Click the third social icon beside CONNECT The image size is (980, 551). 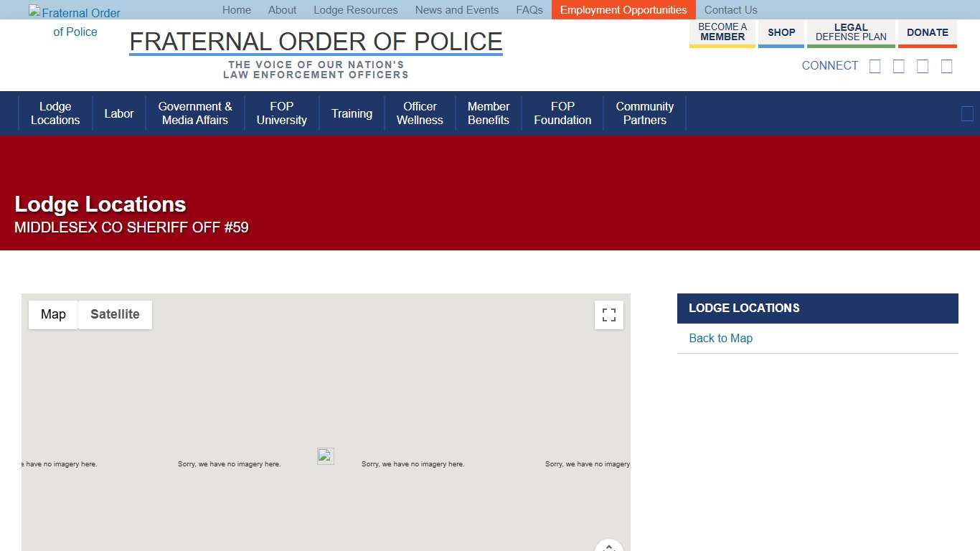click(923, 67)
